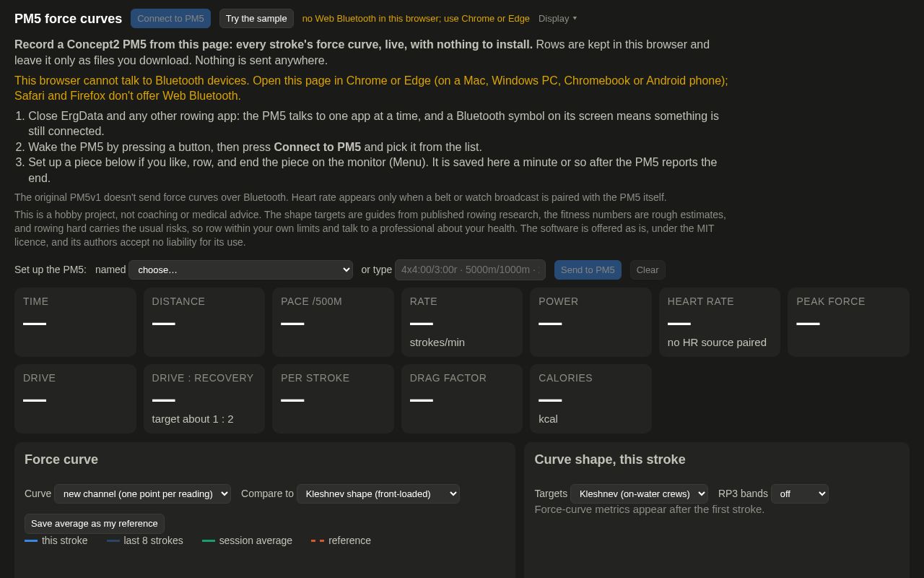Screen dimensions: 924x578
Task: Click the dashed 'reference' legend label
Action: (349, 540)
